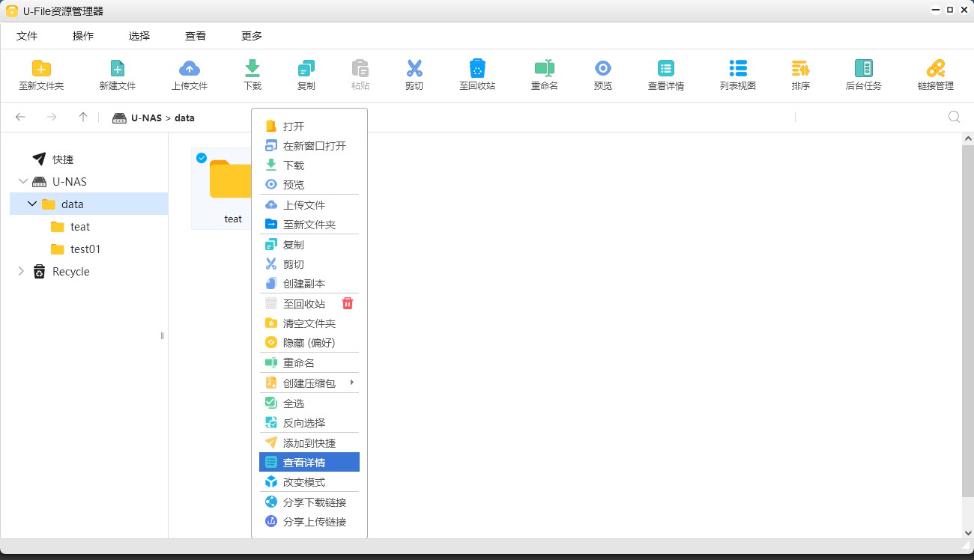Screen dimensions: 974x560
Task: Click the red trash button beside 至回收站
Action: point(347,303)
